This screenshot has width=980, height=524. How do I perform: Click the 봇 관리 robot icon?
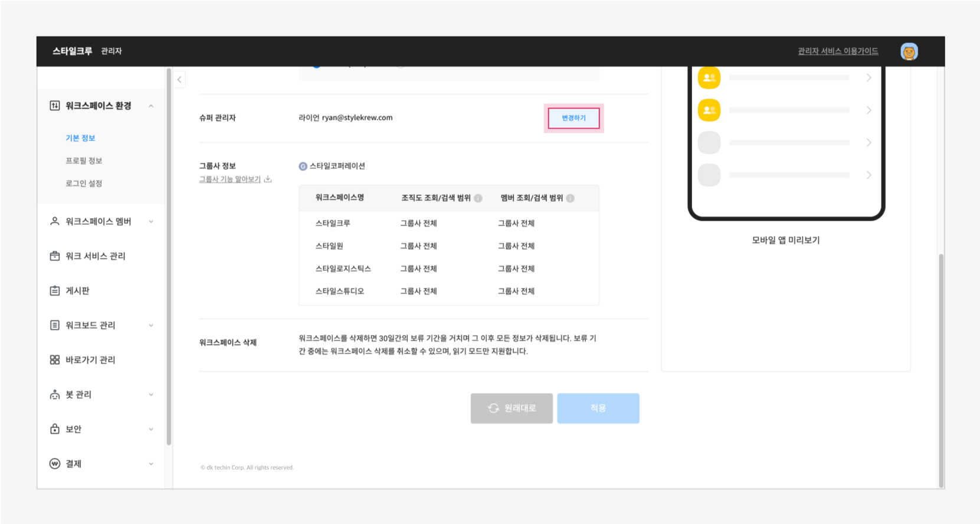click(55, 395)
